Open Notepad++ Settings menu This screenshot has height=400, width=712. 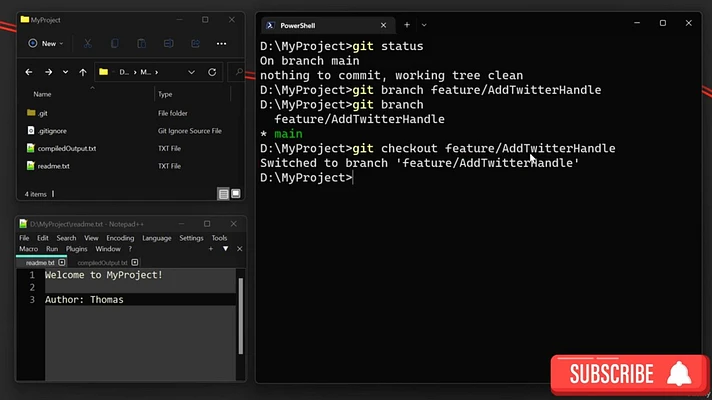[191, 238]
